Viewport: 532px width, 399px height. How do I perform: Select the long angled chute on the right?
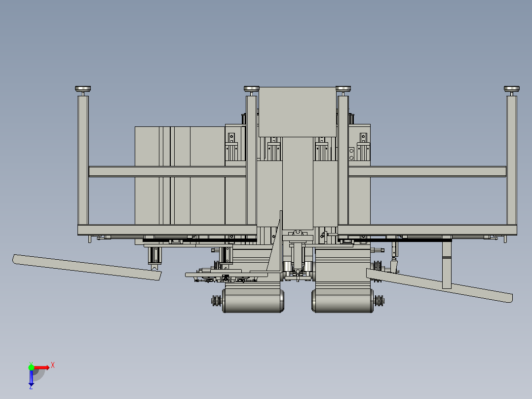pyautogui.click(x=439, y=285)
